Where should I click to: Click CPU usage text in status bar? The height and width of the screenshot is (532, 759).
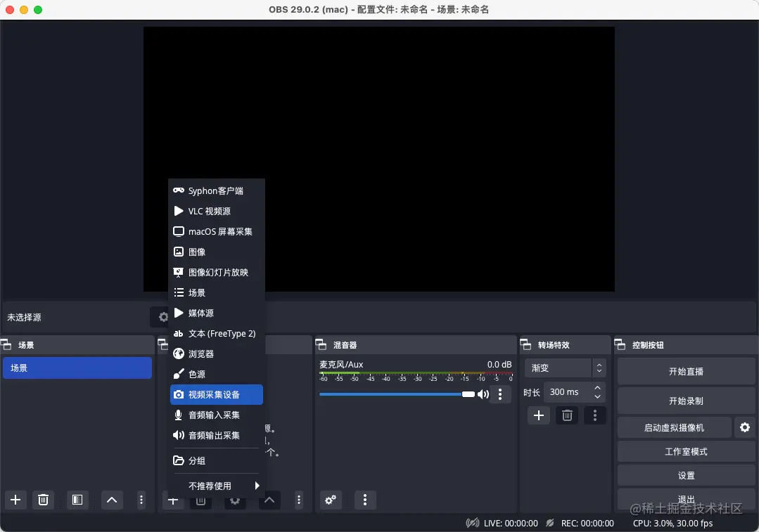click(x=673, y=523)
